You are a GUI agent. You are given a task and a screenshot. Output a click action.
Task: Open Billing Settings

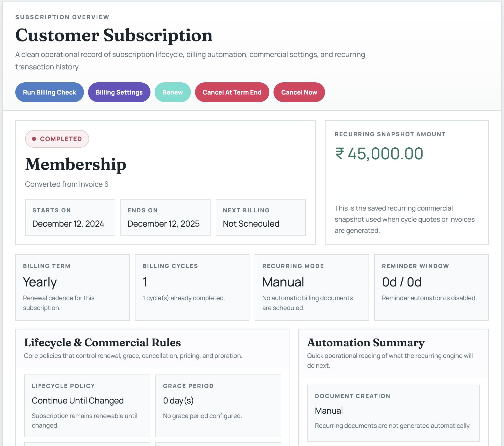(119, 92)
